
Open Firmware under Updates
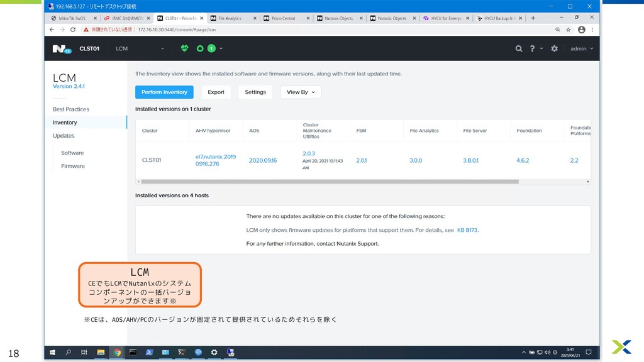[73, 166]
